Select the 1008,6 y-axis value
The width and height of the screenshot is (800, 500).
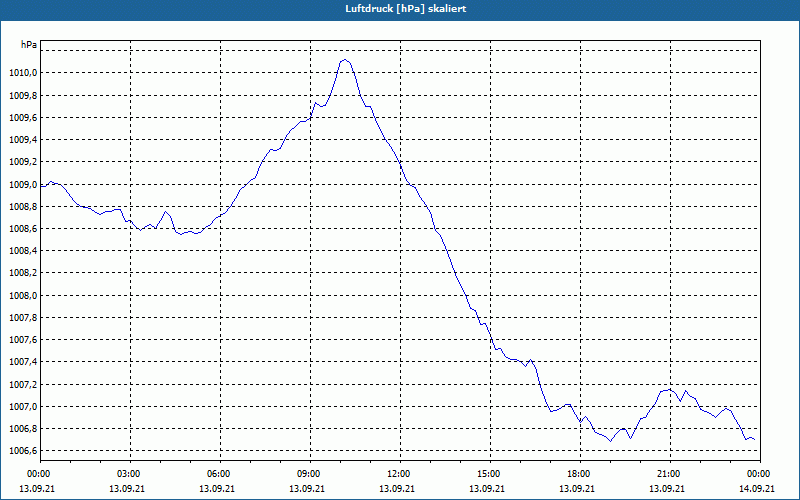point(23,229)
